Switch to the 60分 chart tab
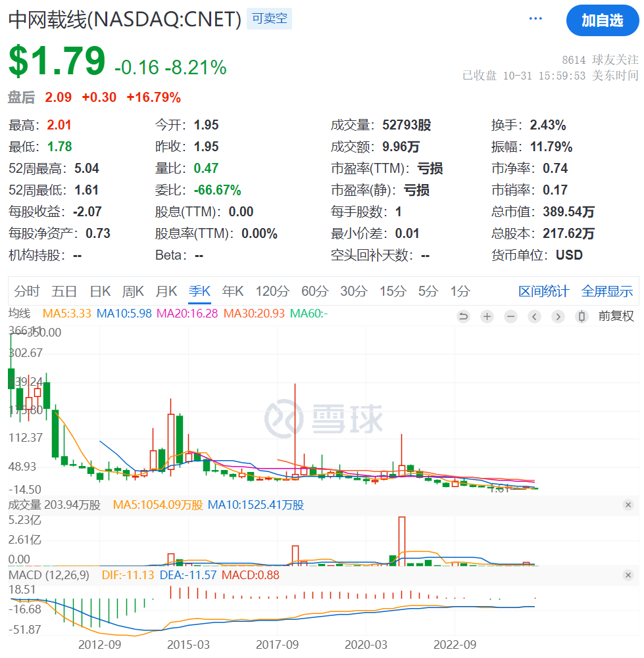This screenshot has width=644, height=658. coord(315,291)
